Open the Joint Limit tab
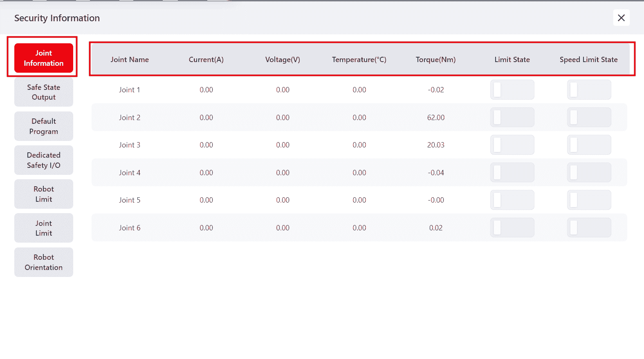This screenshot has height=359, width=644. pyautogui.click(x=44, y=228)
